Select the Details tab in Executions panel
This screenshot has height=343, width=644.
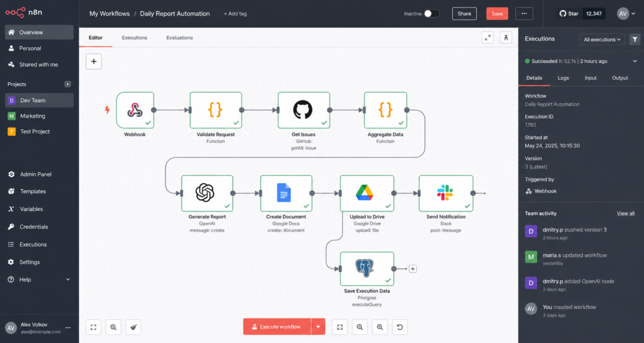[x=535, y=78]
